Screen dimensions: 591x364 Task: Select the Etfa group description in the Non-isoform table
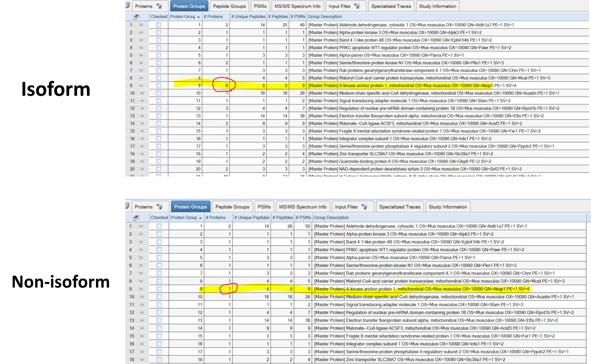[x=436, y=320]
